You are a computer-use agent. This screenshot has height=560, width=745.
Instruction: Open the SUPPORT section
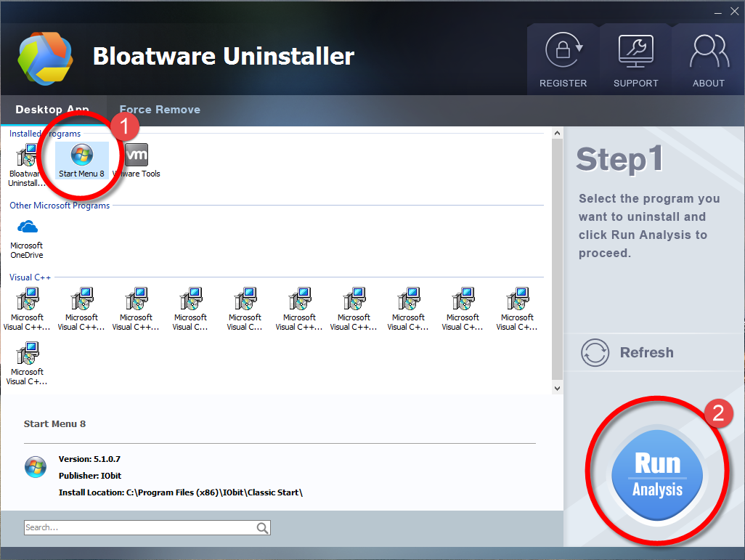click(x=636, y=60)
